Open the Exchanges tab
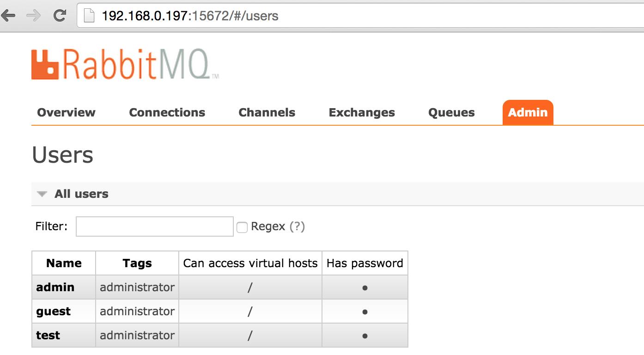Viewport: 644px width, 355px height. click(x=362, y=112)
